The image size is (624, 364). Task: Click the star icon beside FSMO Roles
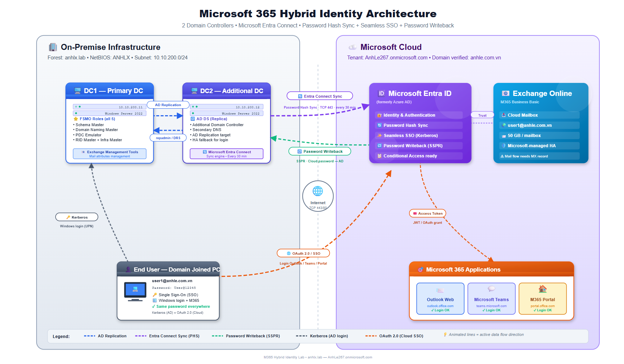coord(76,119)
